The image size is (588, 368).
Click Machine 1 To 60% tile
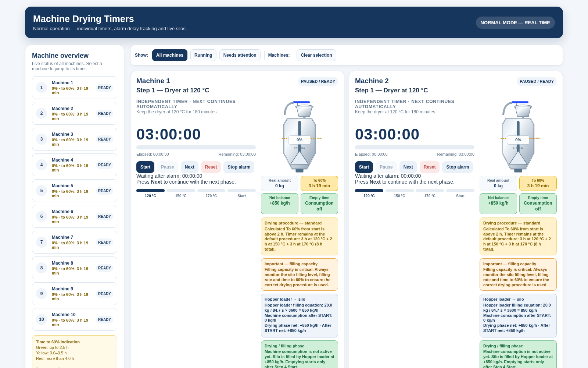(319, 183)
